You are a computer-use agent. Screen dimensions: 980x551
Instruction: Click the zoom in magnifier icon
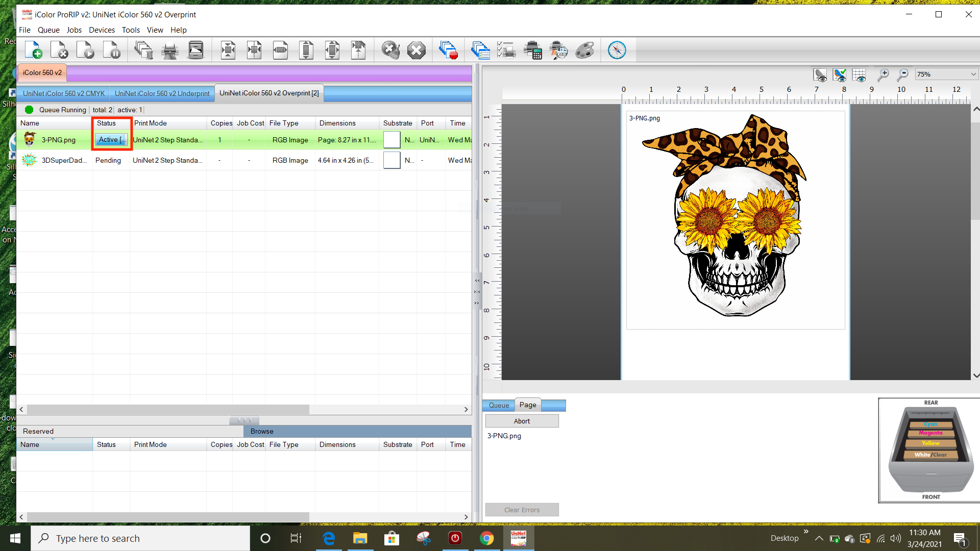883,75
